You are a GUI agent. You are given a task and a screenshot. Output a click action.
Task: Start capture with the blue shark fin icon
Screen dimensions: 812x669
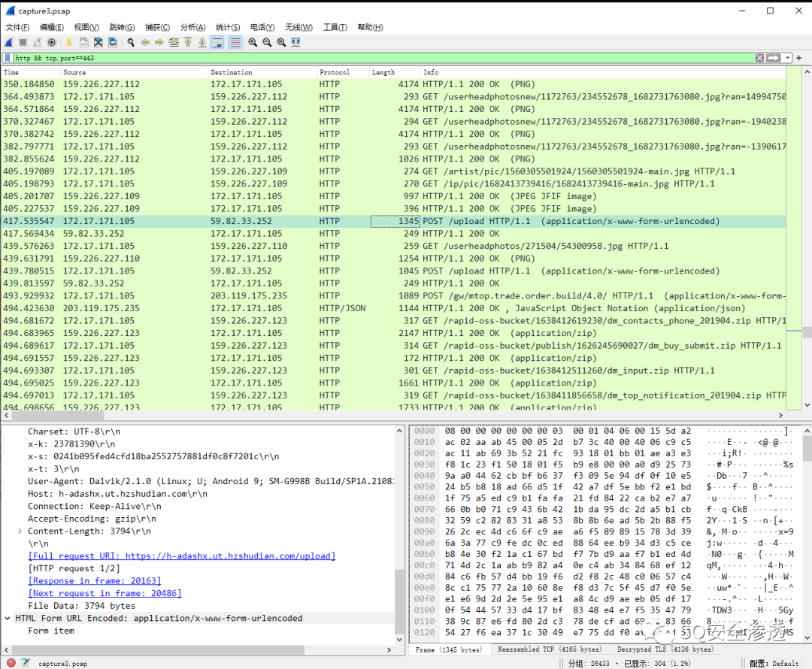coord(9,42)
